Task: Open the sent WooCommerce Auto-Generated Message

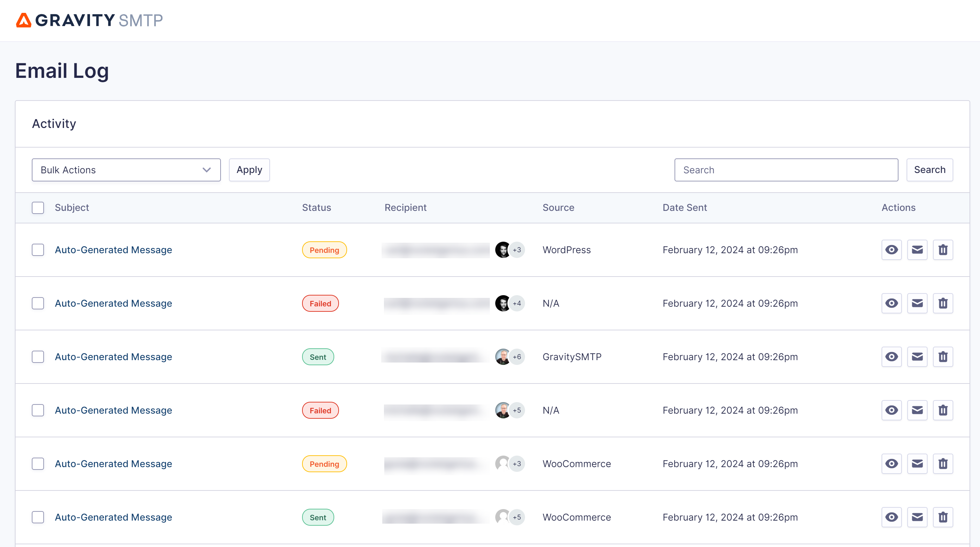Action: tap(113, 517)
